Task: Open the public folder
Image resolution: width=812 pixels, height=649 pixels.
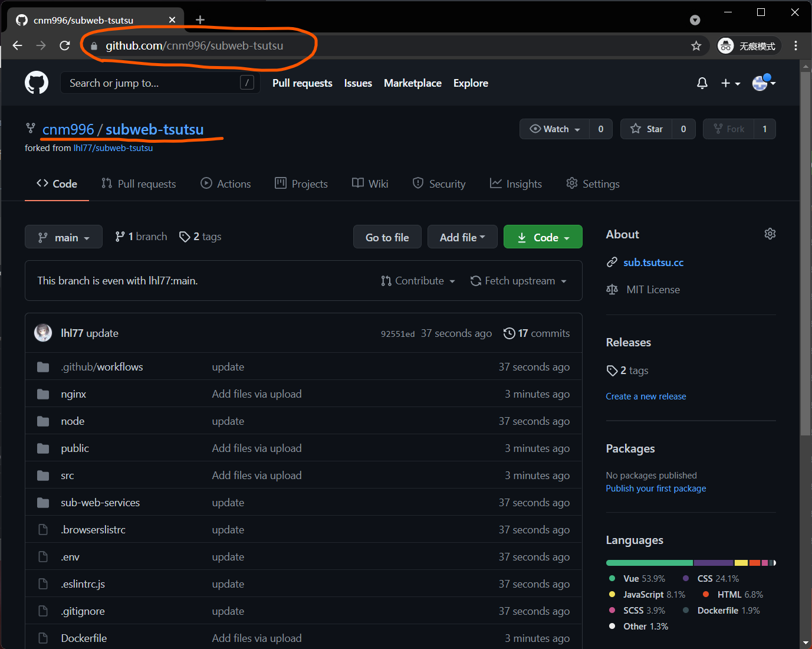Action: pos(75,448)
